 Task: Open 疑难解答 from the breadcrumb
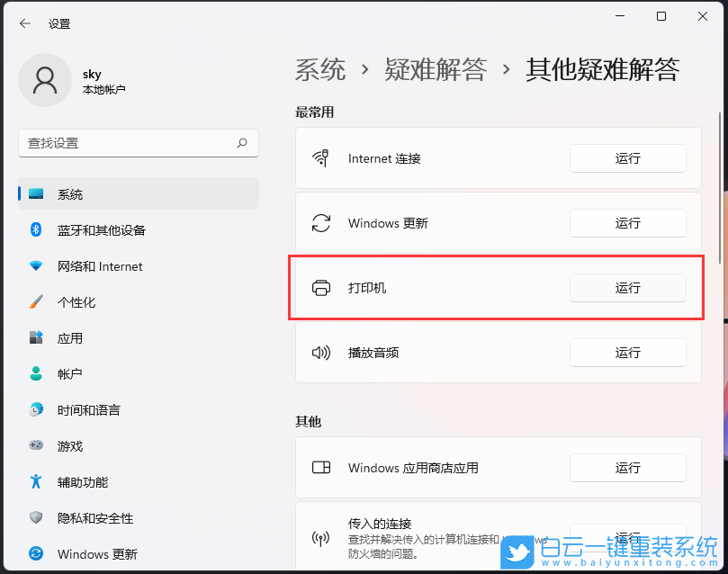point(436,68)
